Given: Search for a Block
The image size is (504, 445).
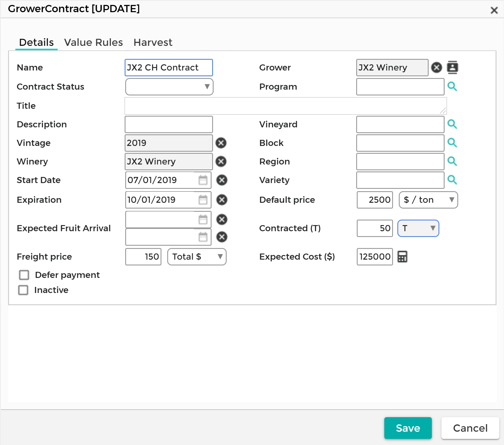Looking at the screenshot, I should tap(452, 143).
